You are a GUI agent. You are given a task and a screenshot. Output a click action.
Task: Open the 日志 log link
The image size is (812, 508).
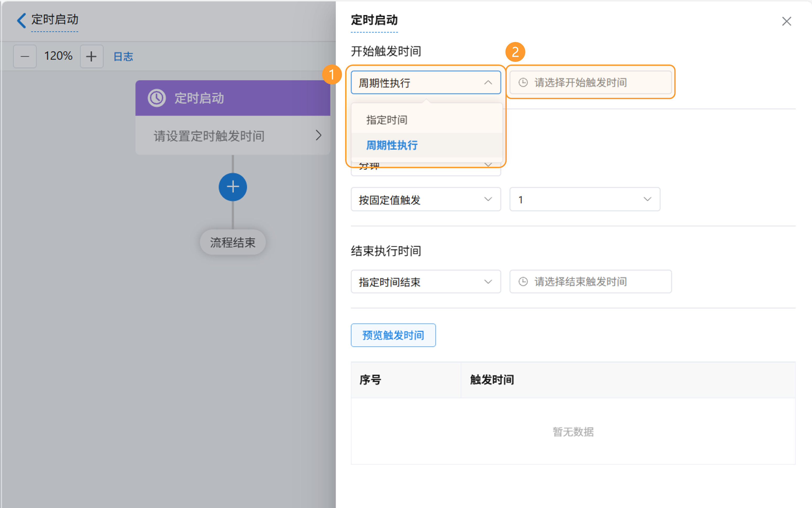coord(123,56)
